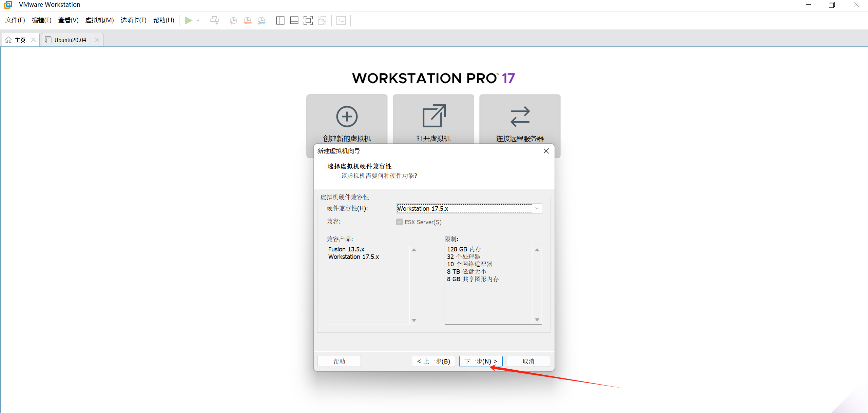Restore down the VMware Workstation window
The height and width of the screenshot is (413, 868).
point(832,5)
